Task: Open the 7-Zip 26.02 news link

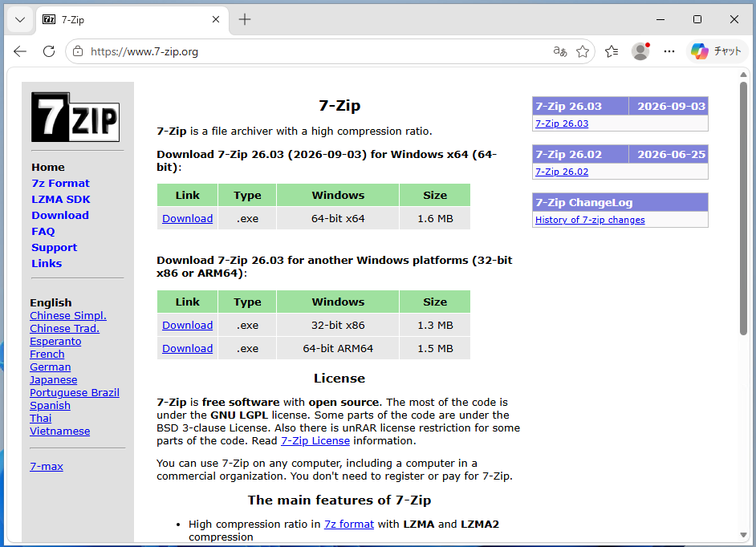Action: tap(562, 172)
